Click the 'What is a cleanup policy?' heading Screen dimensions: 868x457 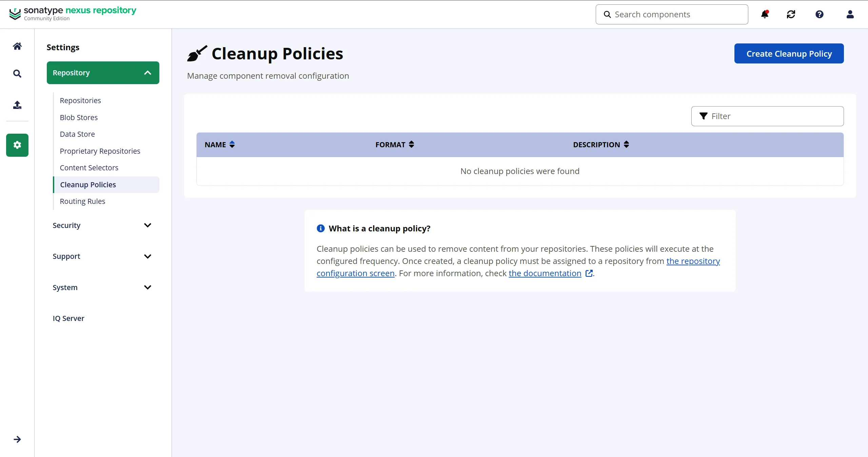coord(379,228)
